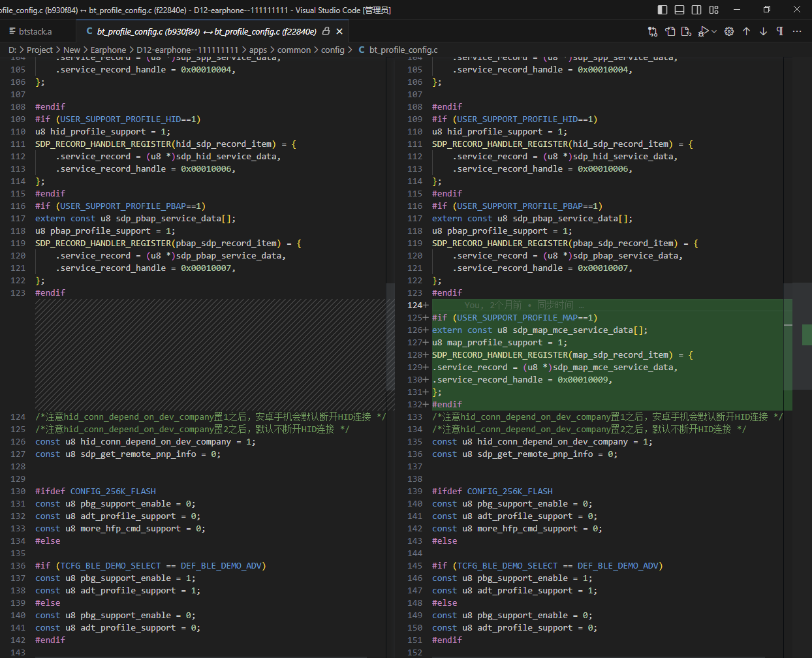Click added line 125 gutter plus marker
This screenshot has width=812, height=658.
pyautogui.click(x=426, y=317)
